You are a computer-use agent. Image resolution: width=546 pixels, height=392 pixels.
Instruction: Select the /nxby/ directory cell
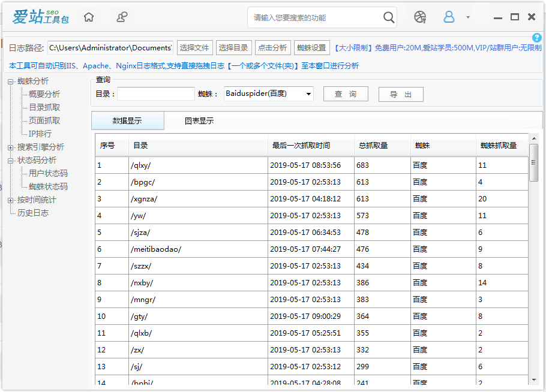point(198,283)
